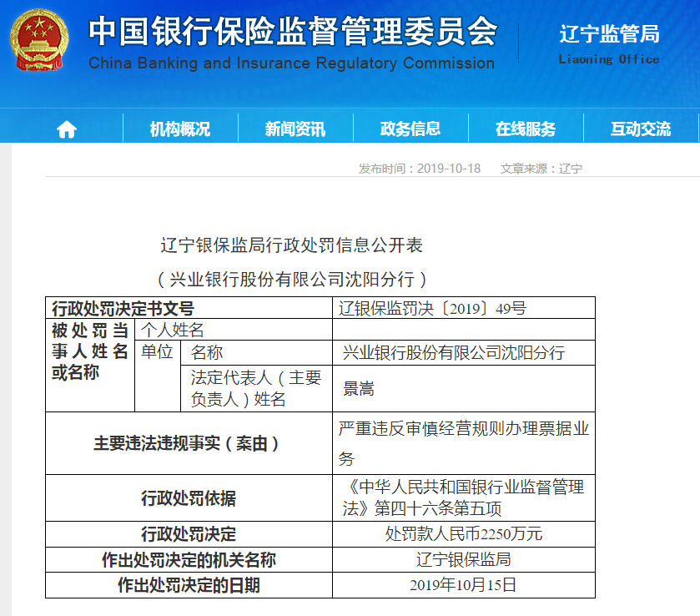Click the 作出处罚决定的机关名称 cell

(189, 560)
